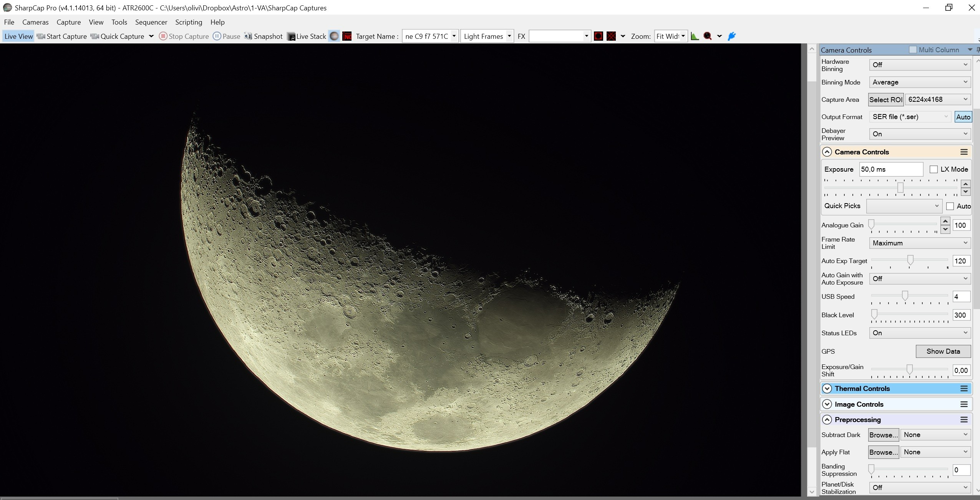Screen dimensions: 980x500
Task: Click the GPS Show Data button
Action: click(943, 351)
